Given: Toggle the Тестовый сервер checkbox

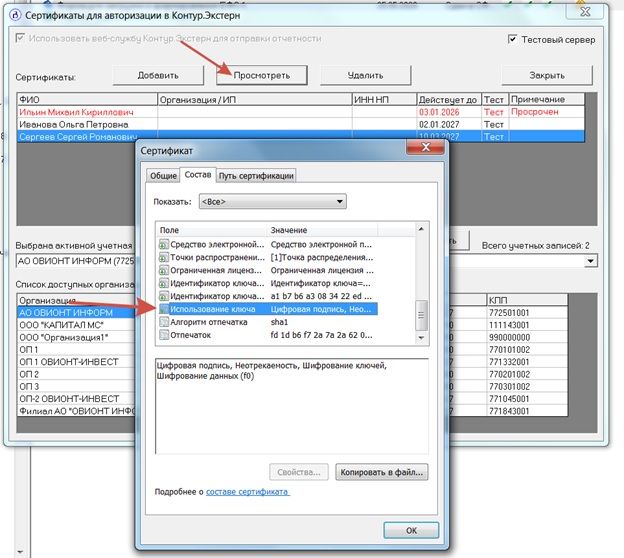Looking at the screenshot, I should (513, 39).
